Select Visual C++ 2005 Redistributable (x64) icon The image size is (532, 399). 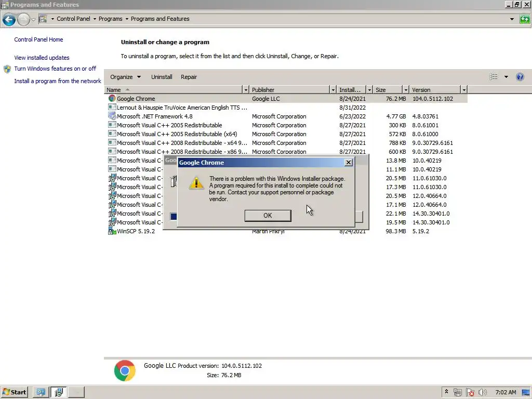[x=112, y=134]
